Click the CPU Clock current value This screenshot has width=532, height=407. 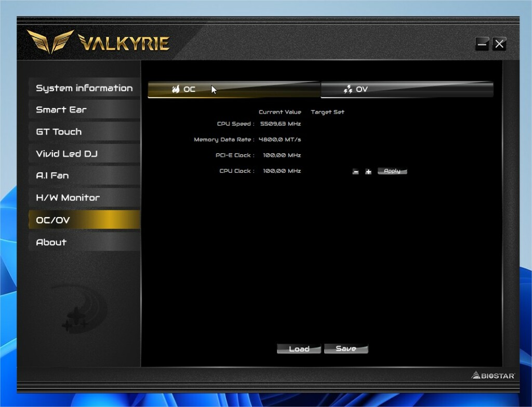pos(282,171)
